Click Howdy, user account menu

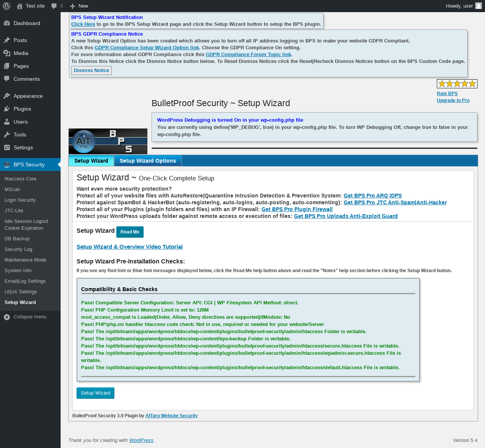tap(464, 6)
